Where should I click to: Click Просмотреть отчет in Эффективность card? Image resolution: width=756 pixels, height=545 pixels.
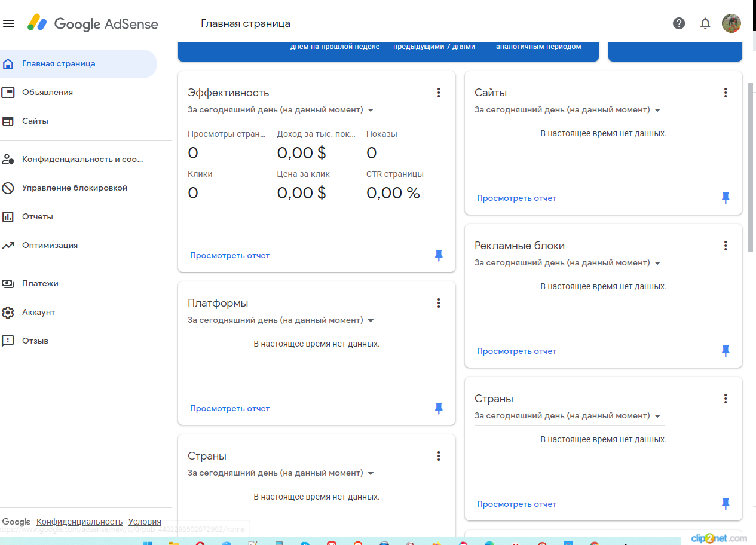click(x=230, y=256)
